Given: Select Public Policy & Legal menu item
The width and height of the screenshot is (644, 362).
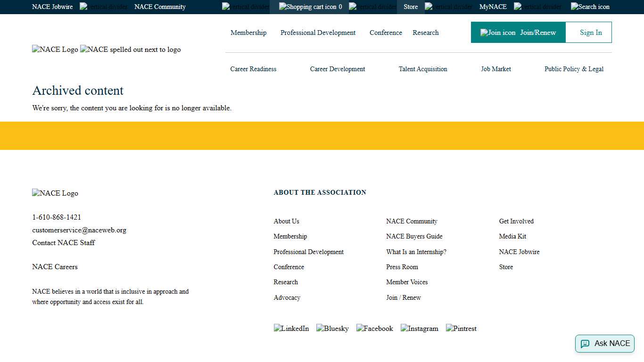Looking at the screenshot, I should coord(574,69).
